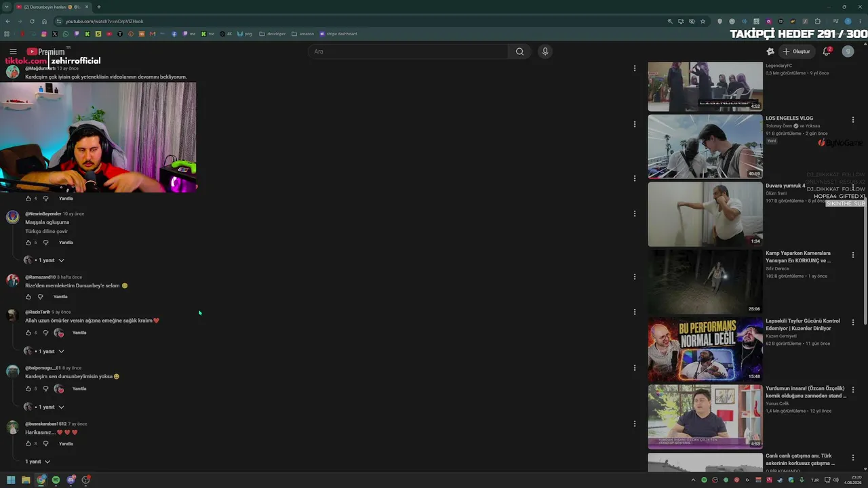Open options for the LOS ENGELES VLOG video
The image size is (868, 488).
(x=853, y=120)
